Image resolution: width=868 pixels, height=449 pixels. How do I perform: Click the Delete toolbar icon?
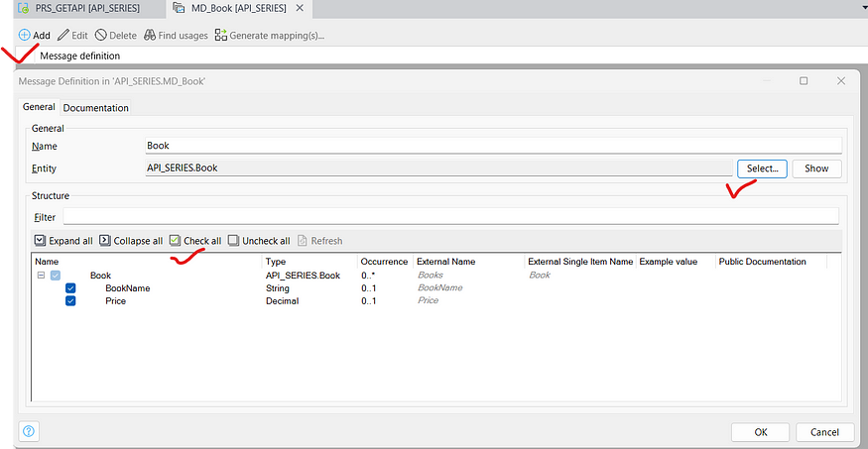pyautogui.click(x=100, y=36)
